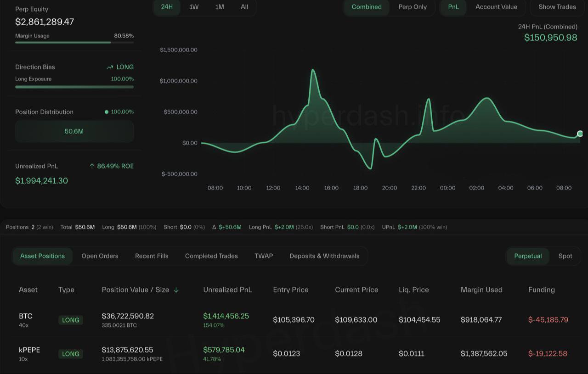Click the Funding column header
This screenshot has width=588, height=374.
(x=542, y=290)
